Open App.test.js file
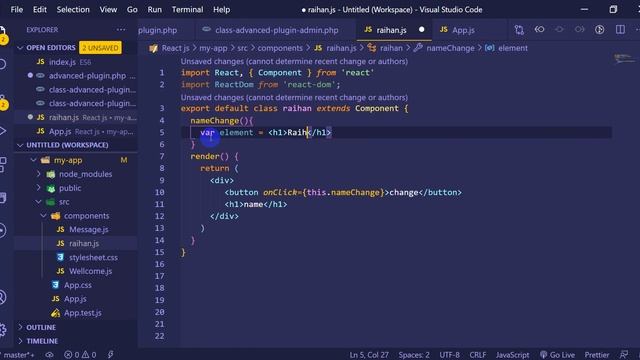 [82, 313]
